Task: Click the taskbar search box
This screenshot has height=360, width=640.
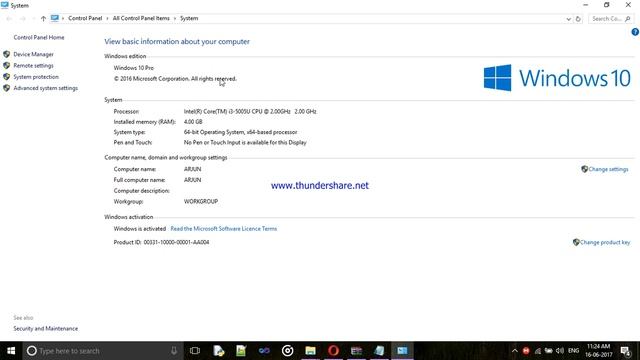Action: tap(102, 351)
